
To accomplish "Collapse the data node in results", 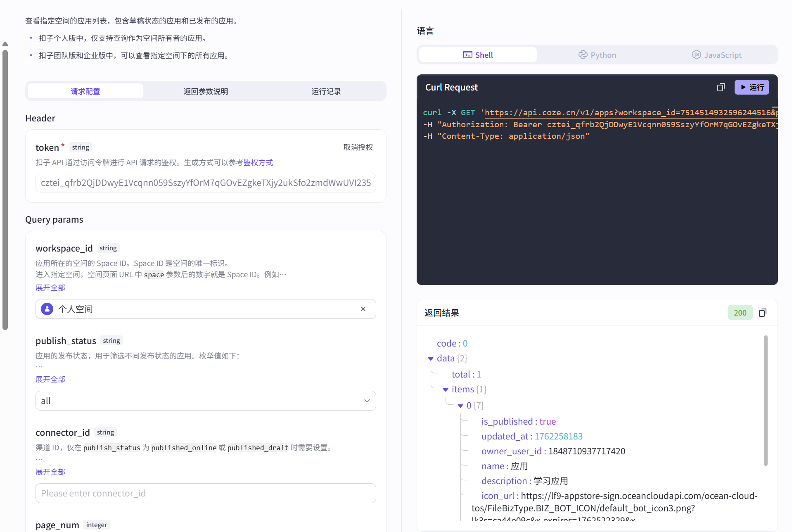I will [x=431, y=359].
